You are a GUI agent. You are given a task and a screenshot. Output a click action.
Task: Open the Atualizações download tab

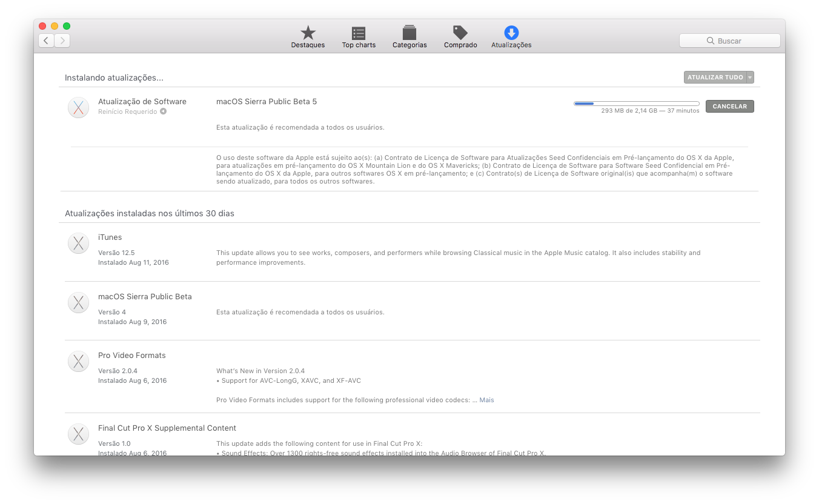point(511,36)
